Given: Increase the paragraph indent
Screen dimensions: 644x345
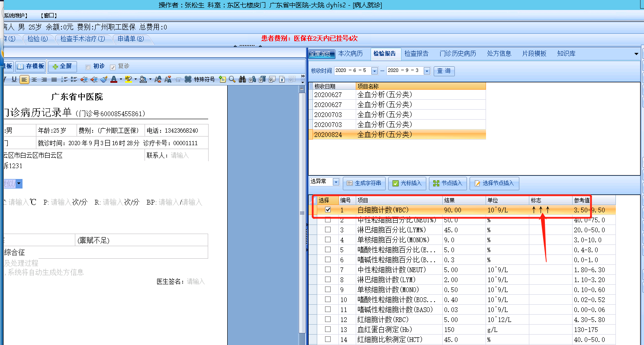Looking at the screenshot, I should click(94, 79).
